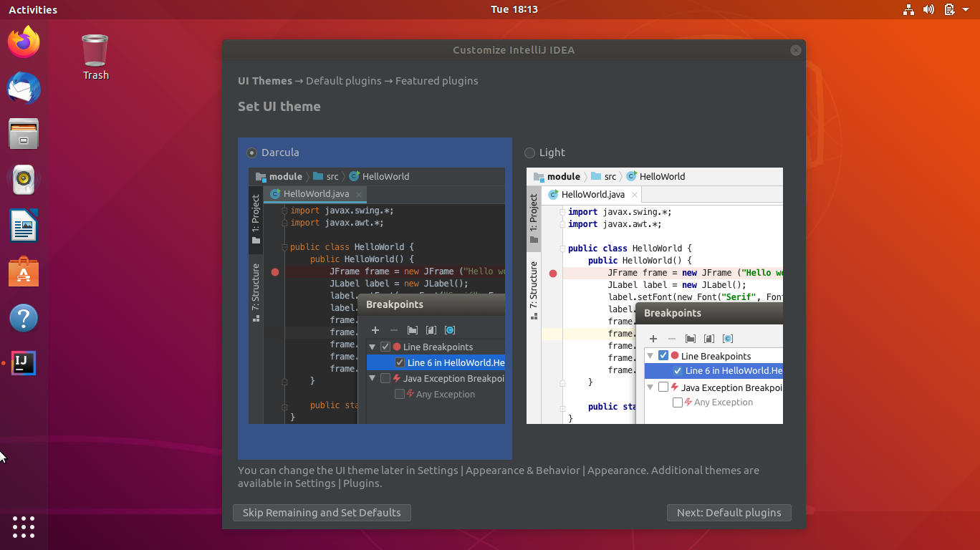Click the HelloWorld class icon in the breadcrumb

pos(354,176)
